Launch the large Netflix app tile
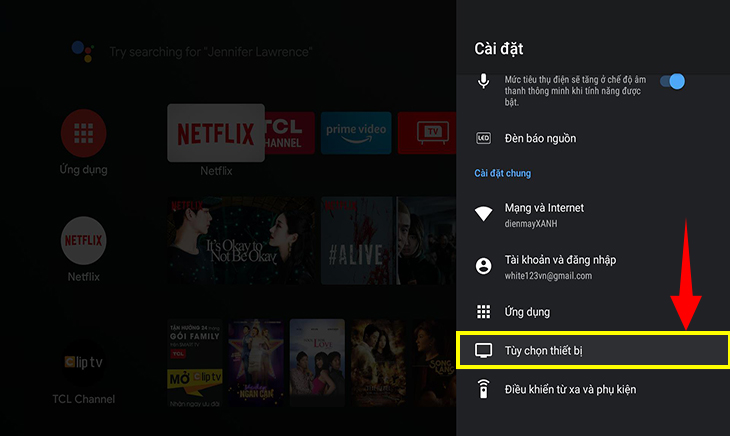 216,133
